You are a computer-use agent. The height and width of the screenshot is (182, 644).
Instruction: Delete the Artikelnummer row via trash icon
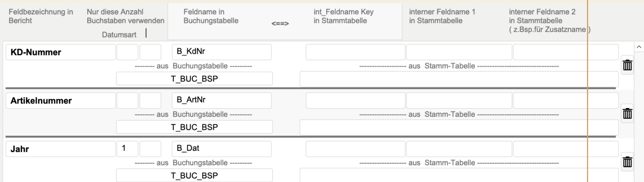point(627,114)
